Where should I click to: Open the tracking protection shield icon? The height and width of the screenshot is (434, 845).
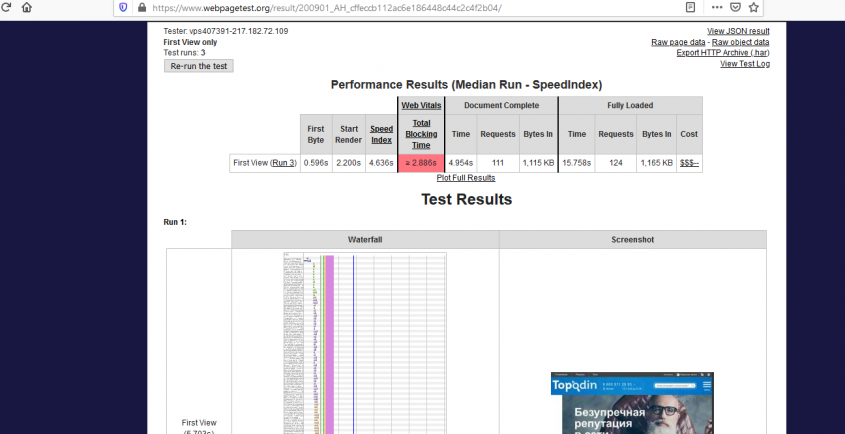tap(123, 7)
